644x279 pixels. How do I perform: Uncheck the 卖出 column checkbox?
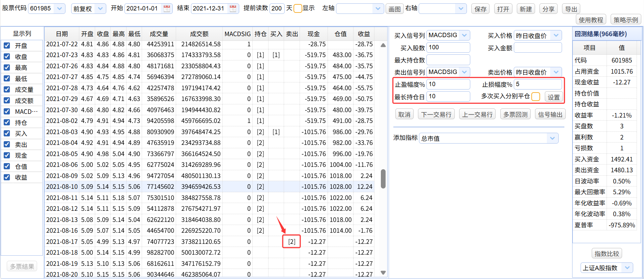(7, 144)
